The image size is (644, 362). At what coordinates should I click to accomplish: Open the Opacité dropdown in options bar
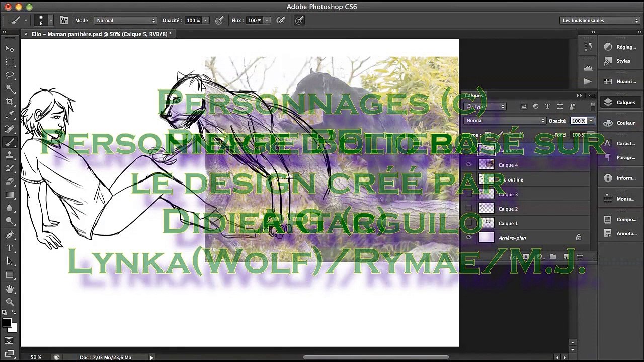205,20
